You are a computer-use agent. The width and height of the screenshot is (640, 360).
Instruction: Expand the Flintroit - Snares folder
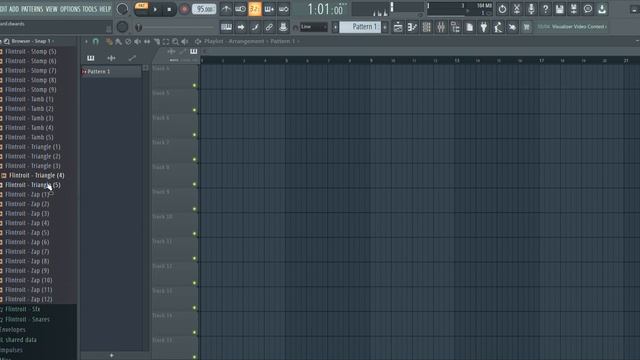coord(27,319)
